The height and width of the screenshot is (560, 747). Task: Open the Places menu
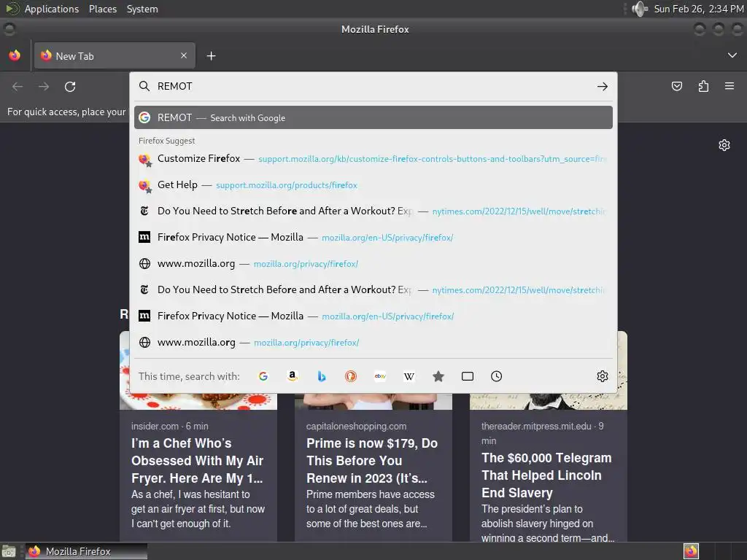click(x=102, y=9)
